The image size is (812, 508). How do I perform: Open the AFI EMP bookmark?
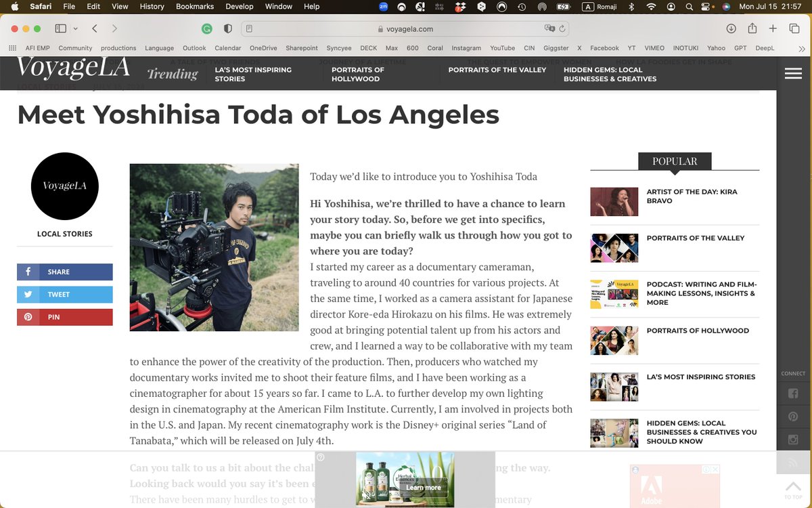(38, 48)
